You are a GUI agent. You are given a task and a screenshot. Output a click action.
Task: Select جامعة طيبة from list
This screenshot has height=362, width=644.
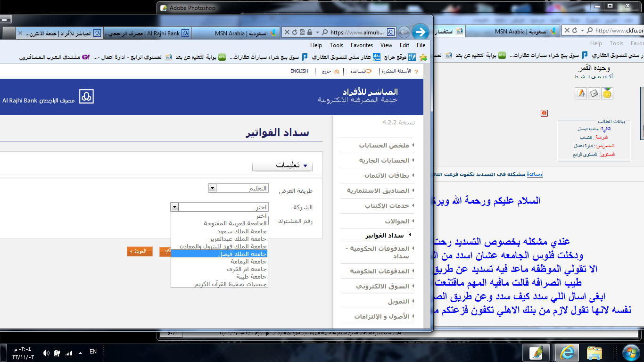(x=220, y=276)
